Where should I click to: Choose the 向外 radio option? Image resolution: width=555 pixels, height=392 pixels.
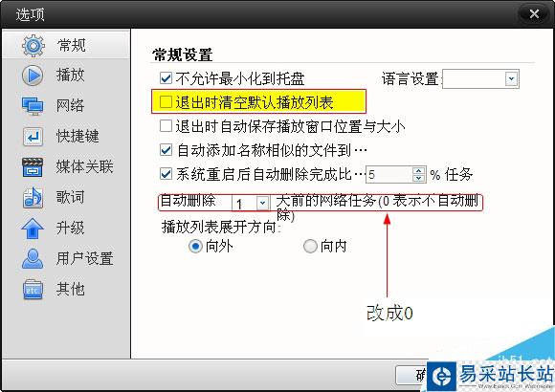(x=195, y=247)
